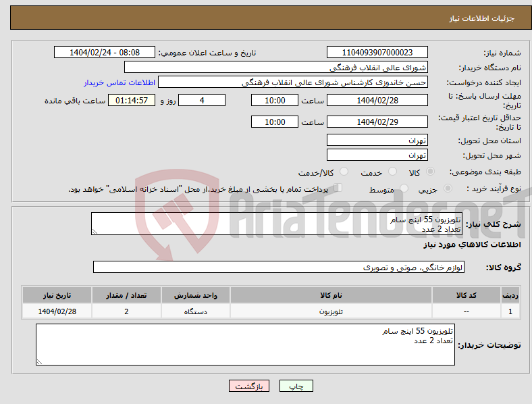The width and height of the screenshot is (532, 404).
Task: Click the تاریخ نیاز column header
Action: (57, 295)
